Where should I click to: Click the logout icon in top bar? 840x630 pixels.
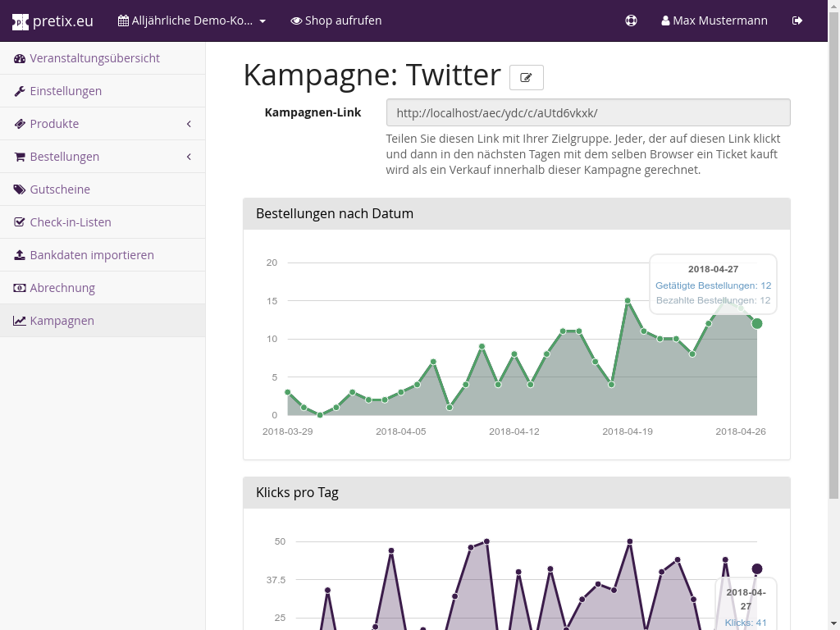[x=797, y=21]
